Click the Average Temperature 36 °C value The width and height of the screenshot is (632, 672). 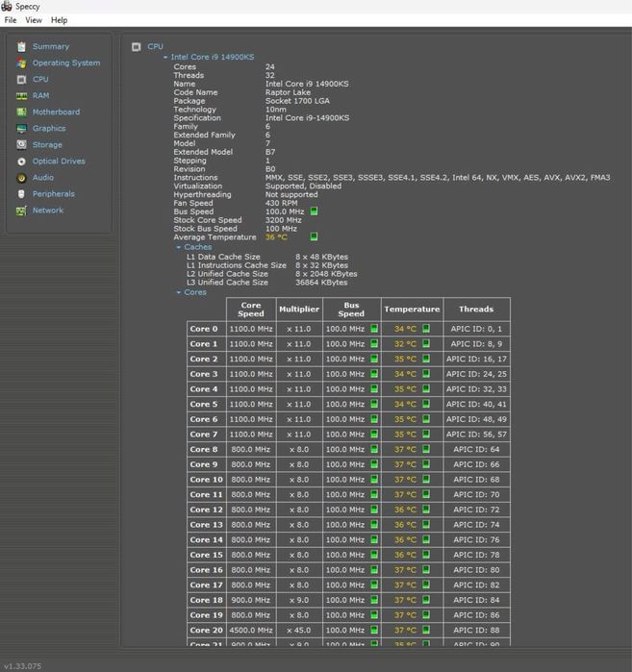(276, 237)
